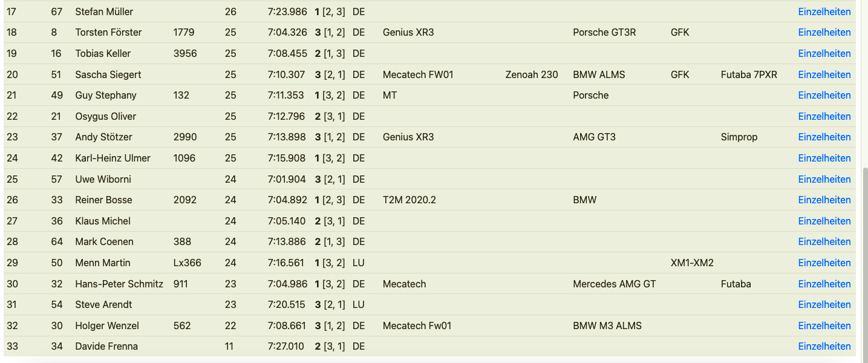Open Osygus Oliver's Einzelheiten link
This screenshot has height=363, width=868.
[x=824, y=116]
